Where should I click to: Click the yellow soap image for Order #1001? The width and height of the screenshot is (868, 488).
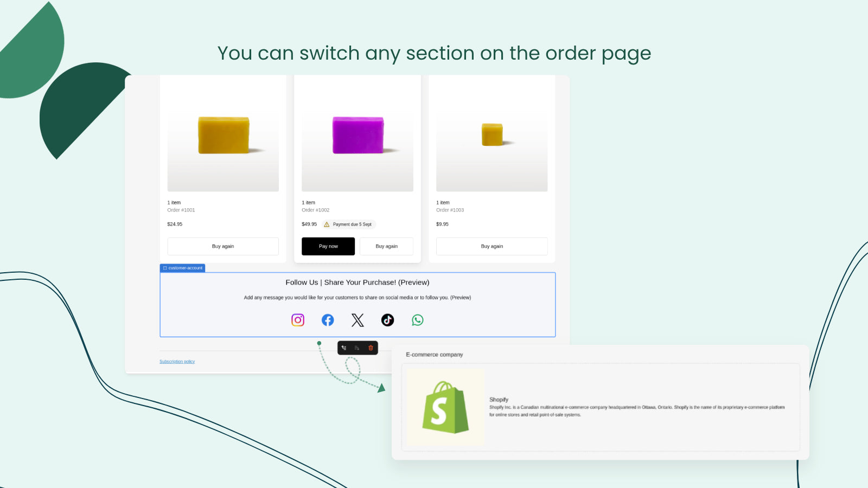coord(223,134)
